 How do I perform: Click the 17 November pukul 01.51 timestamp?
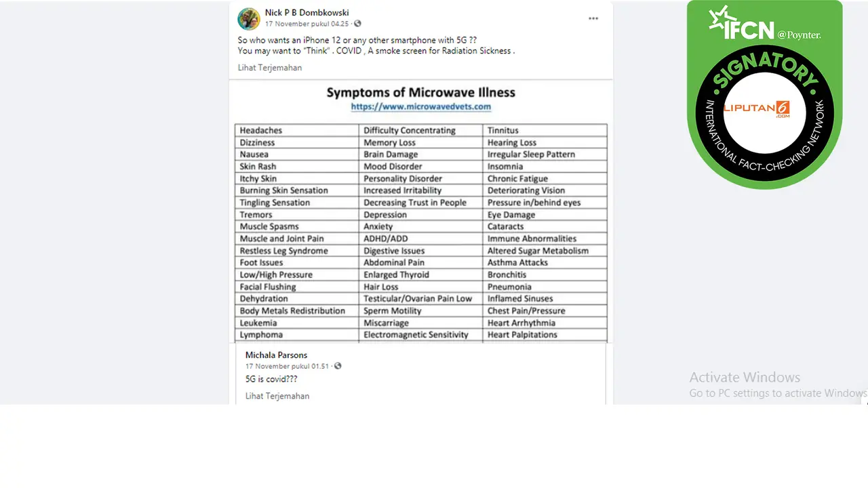pyautogui.click(x=288, y=366)
